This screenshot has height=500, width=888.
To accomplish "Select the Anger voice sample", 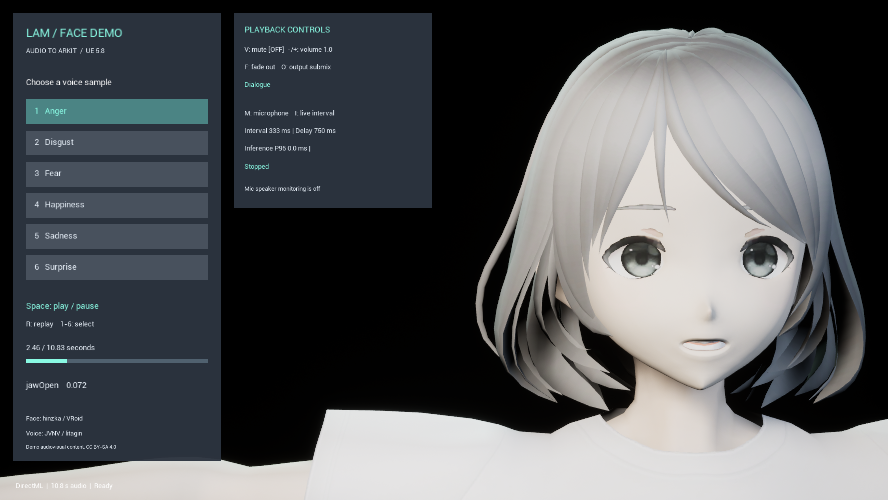I will [117, 112].
